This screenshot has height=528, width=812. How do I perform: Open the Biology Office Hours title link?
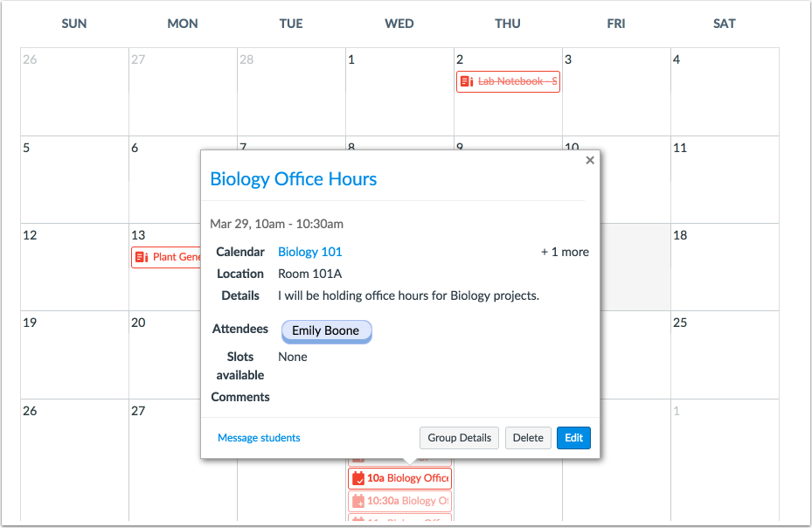[x=293, y=179]
